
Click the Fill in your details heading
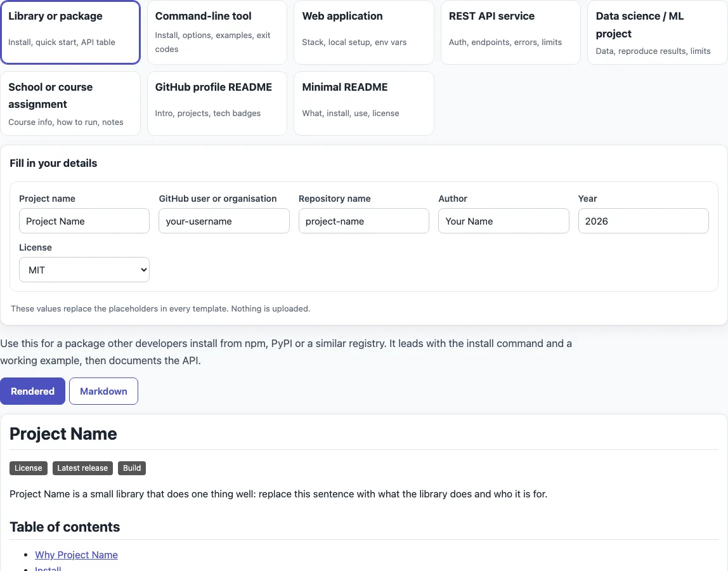coord(53,163)
